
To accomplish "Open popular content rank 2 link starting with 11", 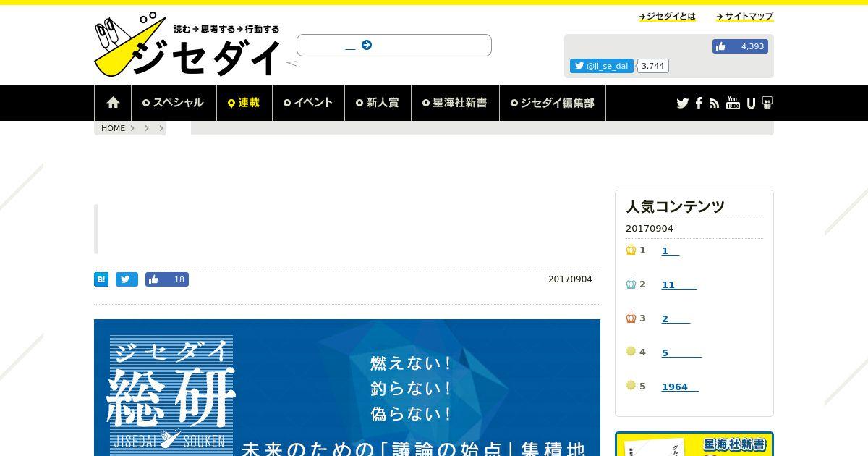I will point(679,284).
